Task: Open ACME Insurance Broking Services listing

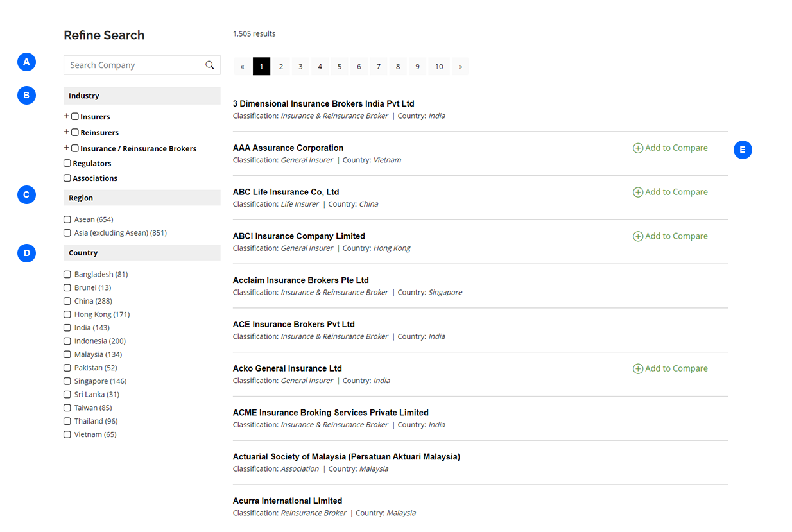Action: (331, 413)
